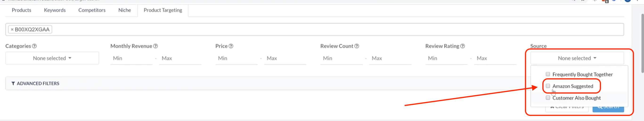Click the page vertical scrollbar

click(x=642, y=44)
